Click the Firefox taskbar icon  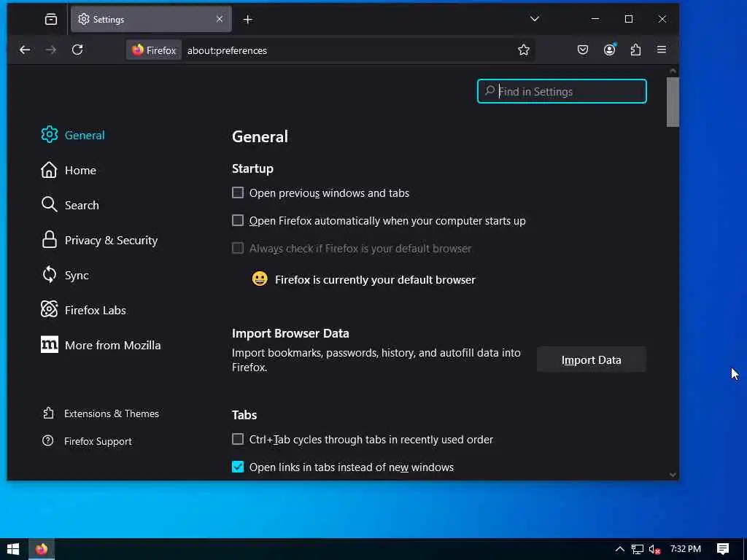click(42, 549)
